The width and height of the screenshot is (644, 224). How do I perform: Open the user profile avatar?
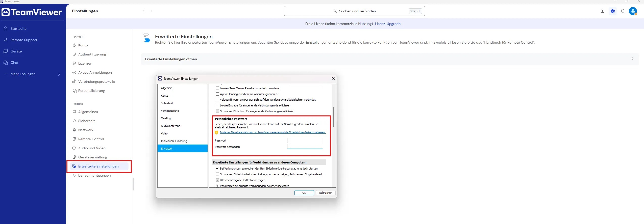tap(633, 11)
